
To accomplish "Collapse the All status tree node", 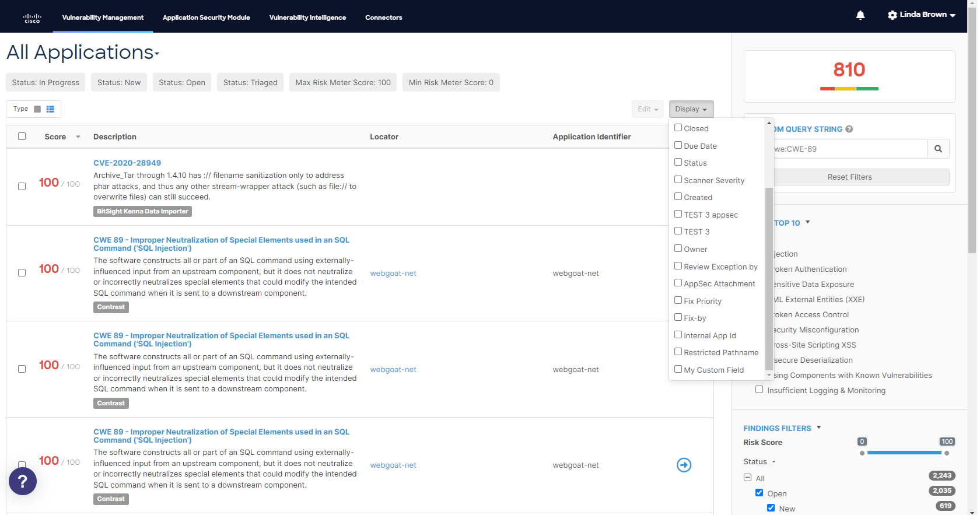I will [x=747, y=478].
